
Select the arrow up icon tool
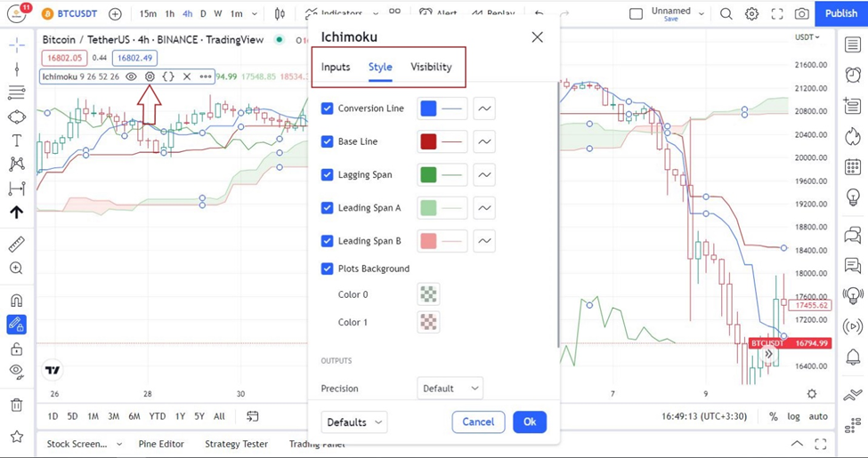coord(17,212)
